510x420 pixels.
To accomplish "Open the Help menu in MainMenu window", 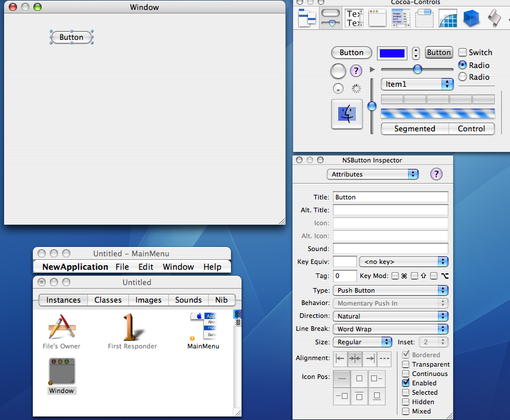I will tap(212, 267).
